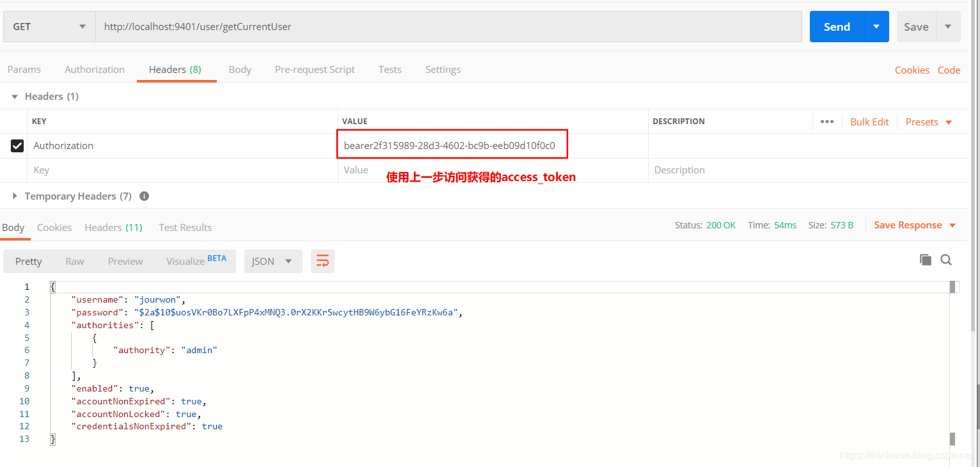Viewport: 980px width, 467px height.
Task: Uncheck the Authorization header checkbox
Action: point(17,145)
